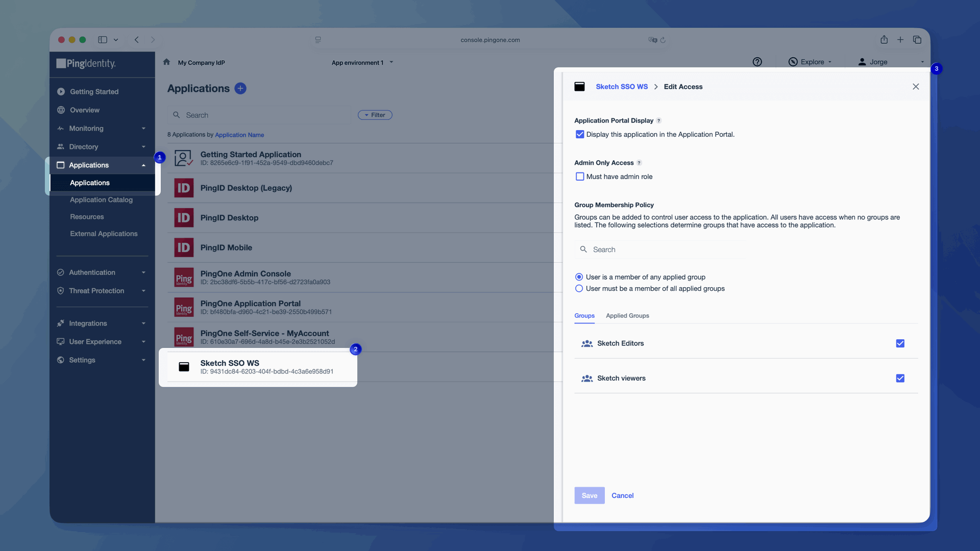This screenshot has width=980, height=551.
Task: Select Application Catalog in sidebar
Action: click(x=101, y=200)
